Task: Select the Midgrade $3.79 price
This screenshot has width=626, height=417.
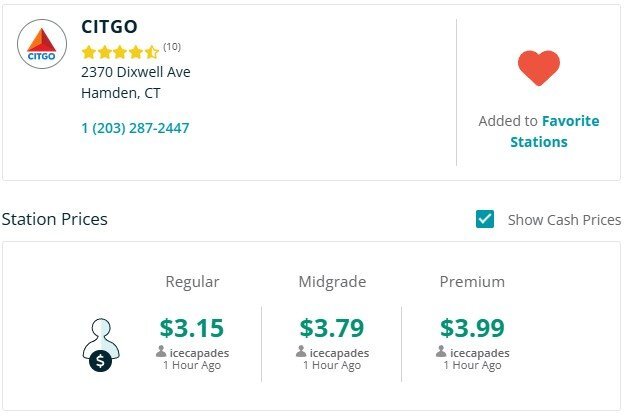Action: pyautogui.click(x=332, y=327)
